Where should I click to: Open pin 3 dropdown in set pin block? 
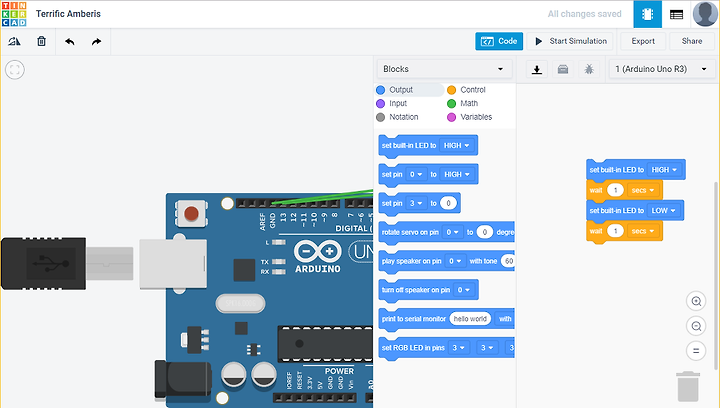point(416,203)
